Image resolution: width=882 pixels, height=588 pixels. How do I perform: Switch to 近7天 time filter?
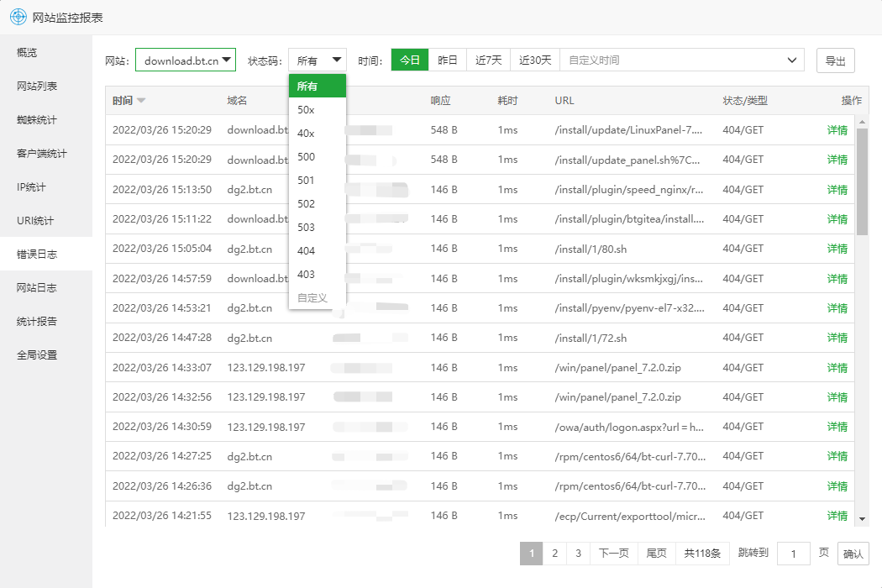click(488, 60)
